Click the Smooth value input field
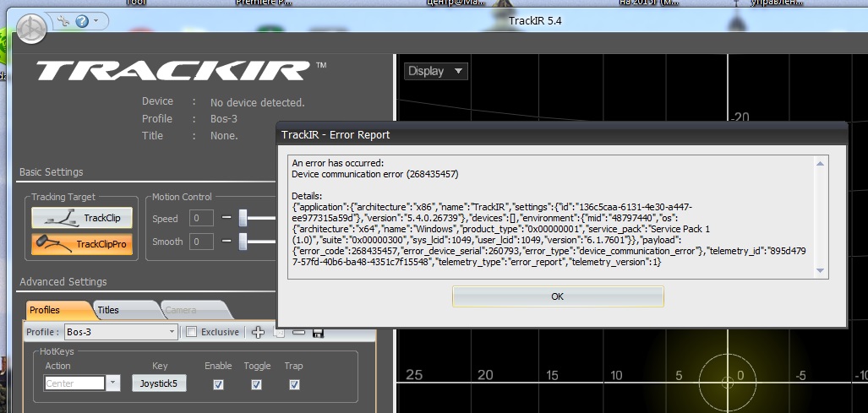This screenshot has height=413, width=868. coord(201,242)
